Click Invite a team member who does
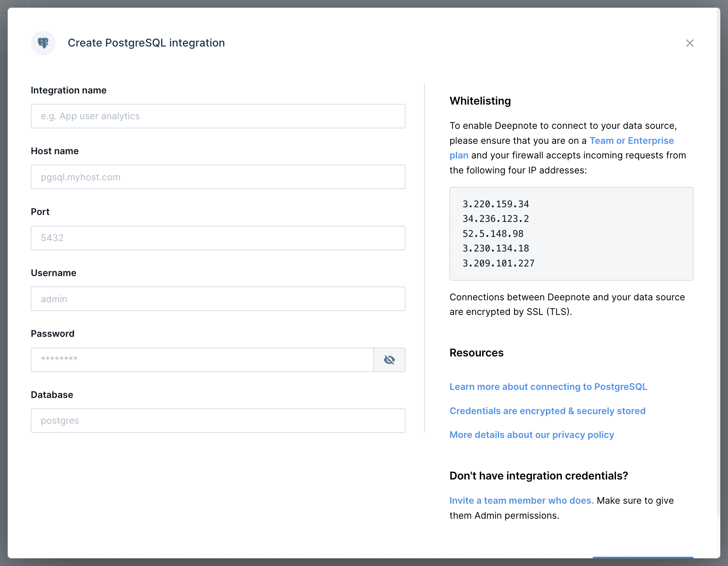The image size is (728, 566). [521, 501]
